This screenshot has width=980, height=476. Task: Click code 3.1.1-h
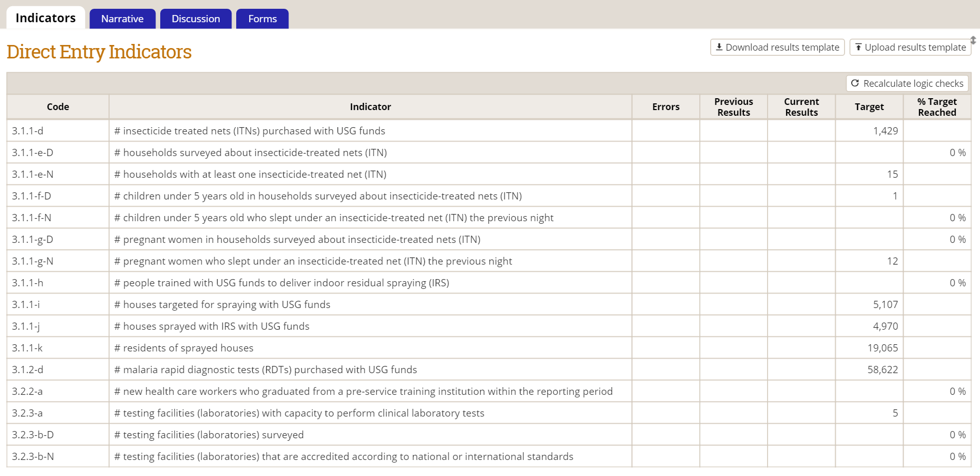[x=28, y=283]
